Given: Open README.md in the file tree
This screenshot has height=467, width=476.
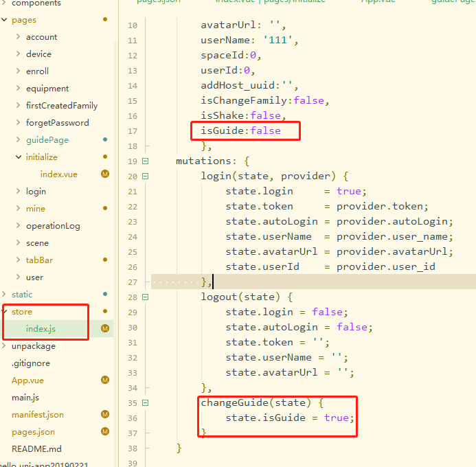Looking at the screenshot, I should click(36, 448).
